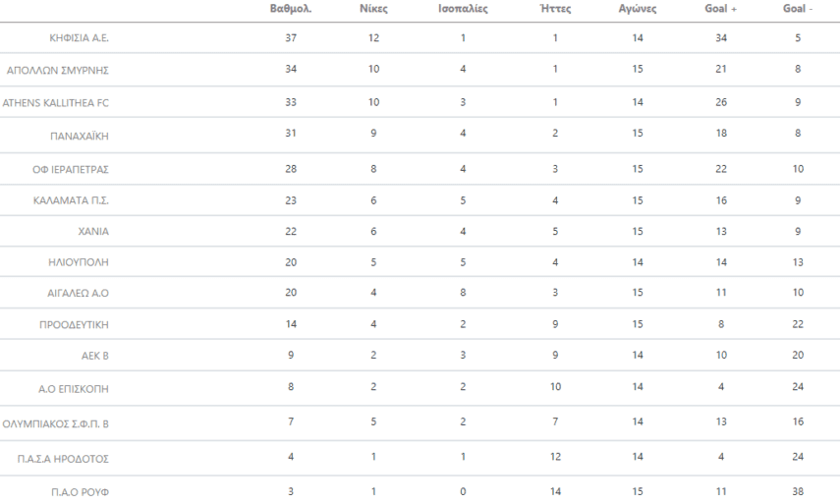
Task: Select ATHENS KALLITHEA FC team name
Action: [55, 102]
